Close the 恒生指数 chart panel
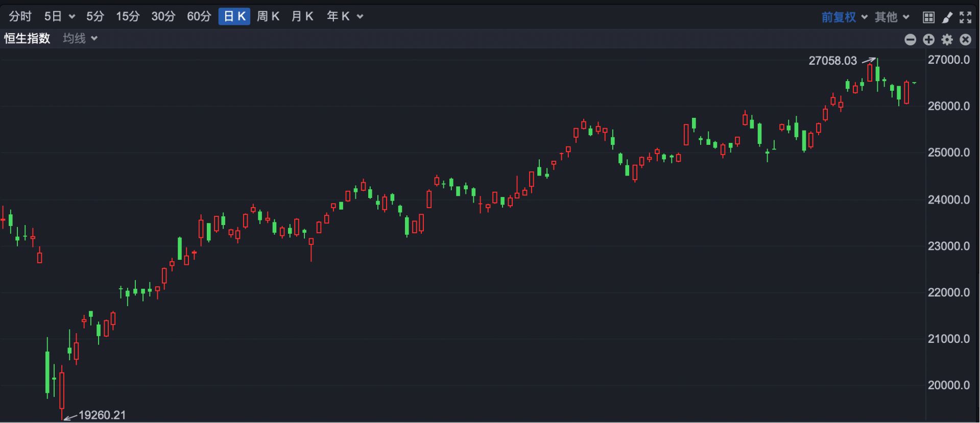980x423 pixels. (965, 40)
